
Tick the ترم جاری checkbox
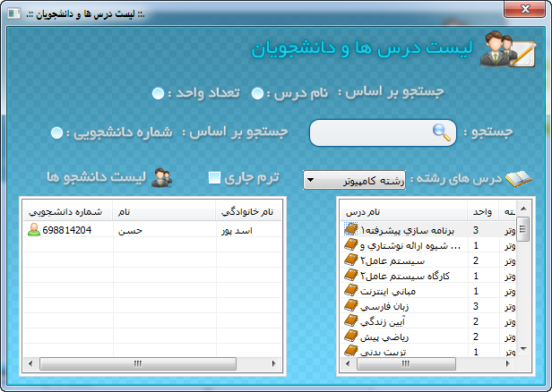click(214, 178)
